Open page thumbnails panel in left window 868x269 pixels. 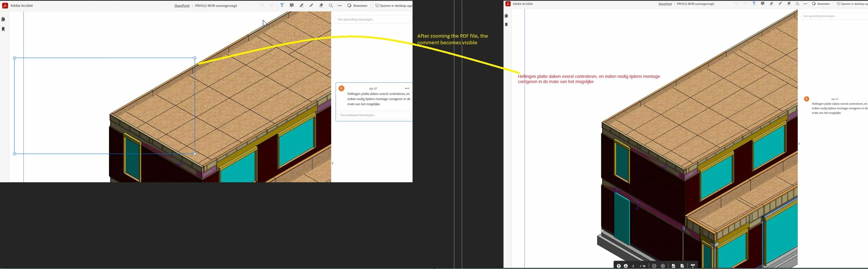(x=3, y=19)
